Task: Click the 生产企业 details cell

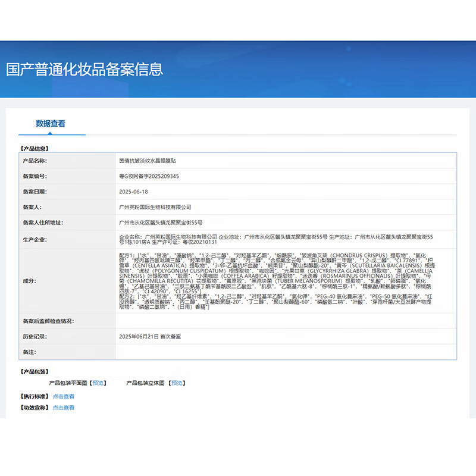Action: (x=286, y=239)
